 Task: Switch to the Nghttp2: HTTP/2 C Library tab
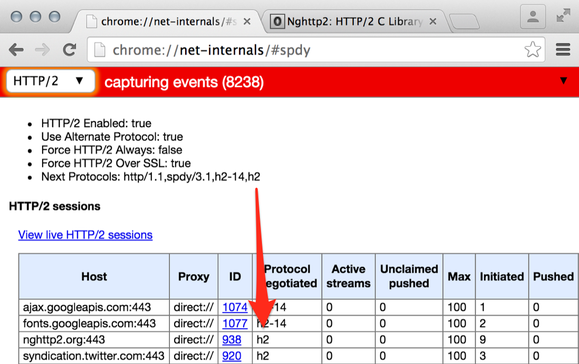(354, 21)
